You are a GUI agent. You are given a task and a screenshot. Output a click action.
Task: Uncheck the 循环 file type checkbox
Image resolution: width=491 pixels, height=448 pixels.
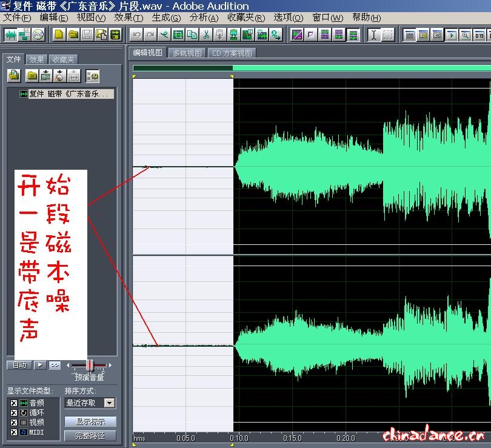13,412
